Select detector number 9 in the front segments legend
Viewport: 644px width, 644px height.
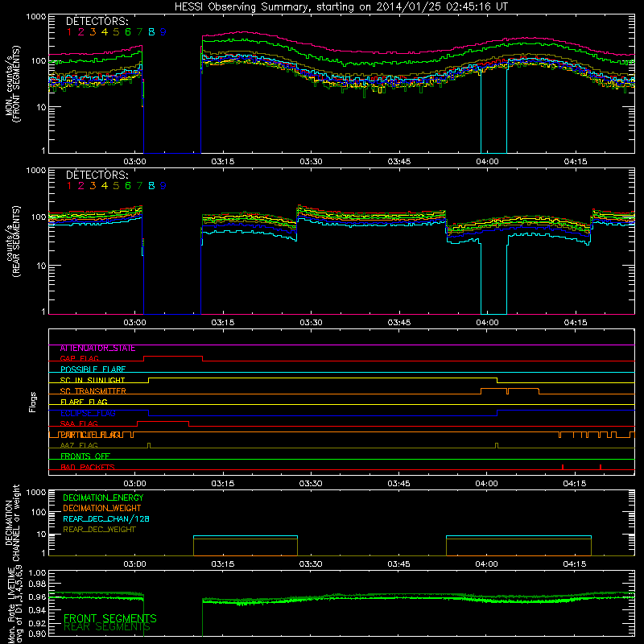163,32
